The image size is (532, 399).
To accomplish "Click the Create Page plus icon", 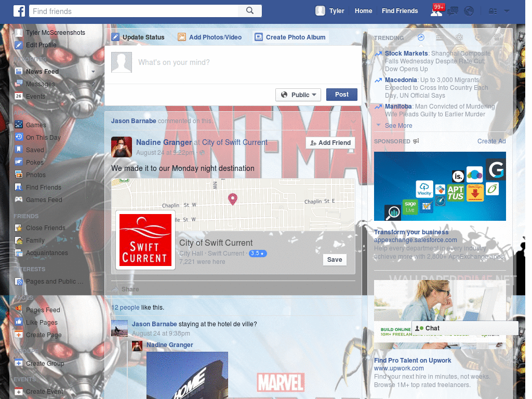I will [19, 335].
